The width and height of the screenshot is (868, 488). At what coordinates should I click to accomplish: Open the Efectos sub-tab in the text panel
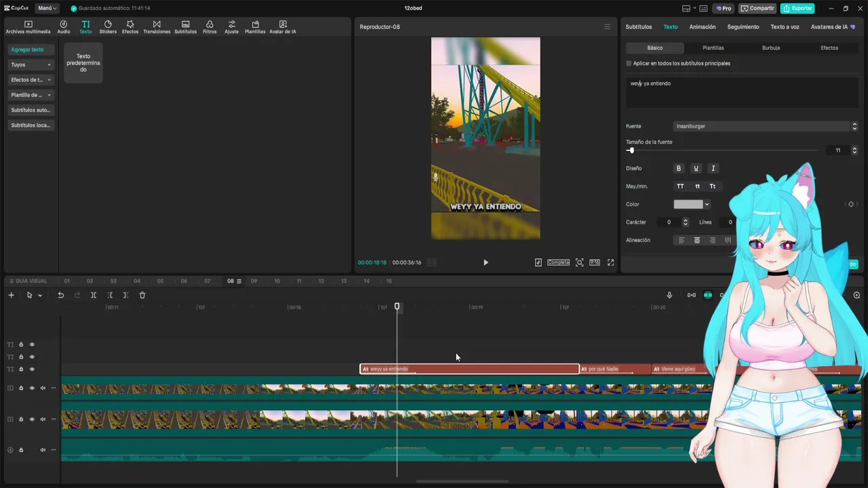point(829,48)
